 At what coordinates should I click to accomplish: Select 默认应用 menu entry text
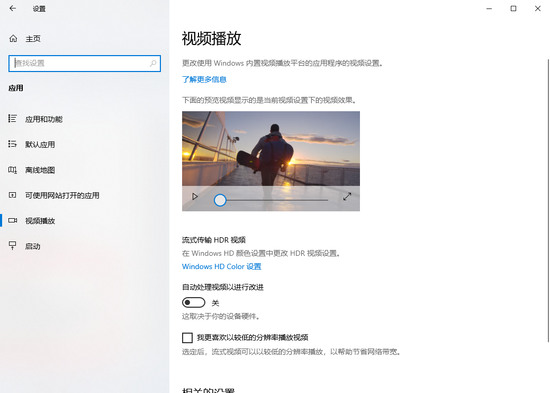[x=40, y=145]
